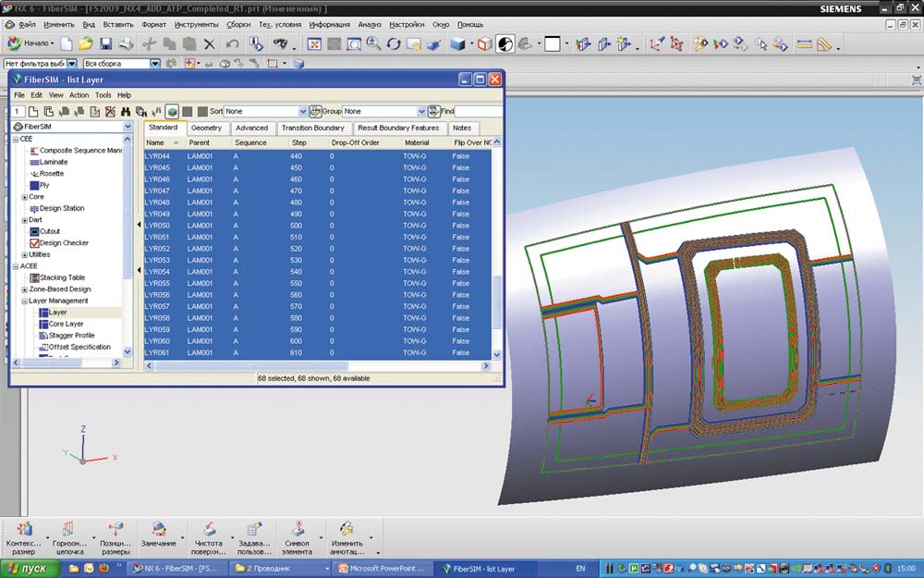Expand the Zone-Based Design node
924x578 pixels.
[24, 289]
